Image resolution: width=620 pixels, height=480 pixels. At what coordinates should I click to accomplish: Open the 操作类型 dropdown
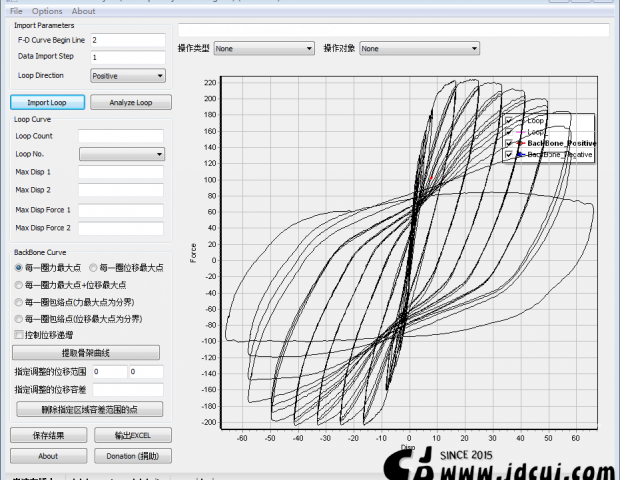[264, 48]
